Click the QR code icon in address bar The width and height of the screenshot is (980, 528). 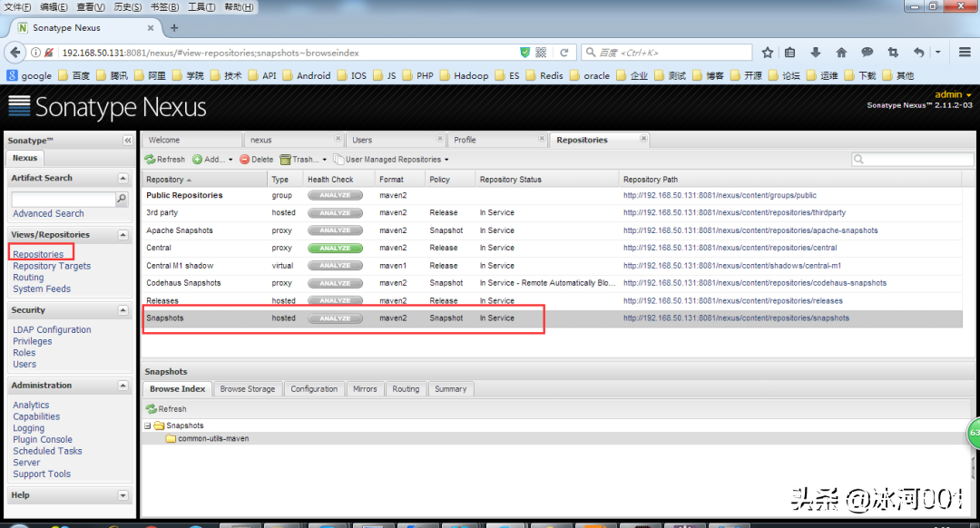(541, 53)
